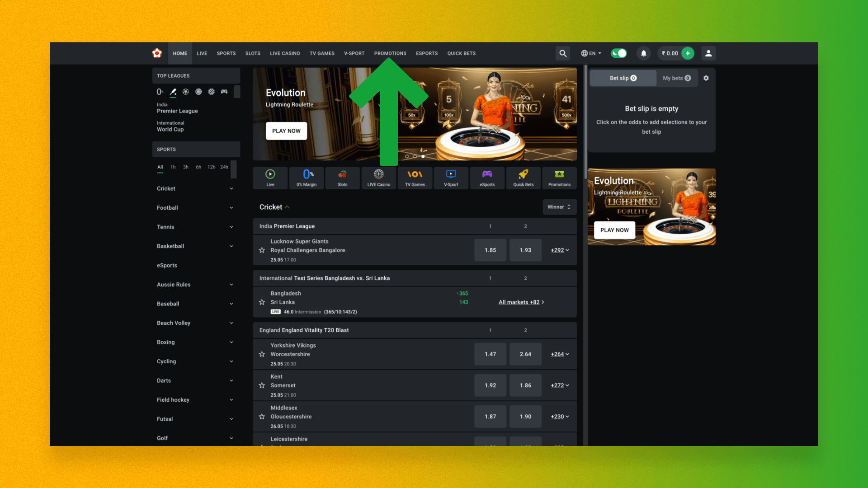Expand +292 markets for Lucknow match

point(560,250)
